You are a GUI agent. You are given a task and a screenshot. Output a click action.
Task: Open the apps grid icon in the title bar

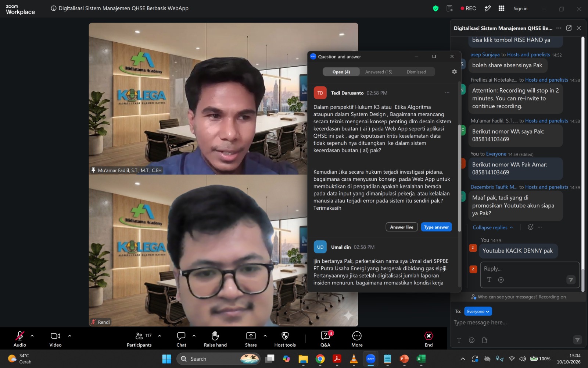pyautogui.click(x=501, y=8)
